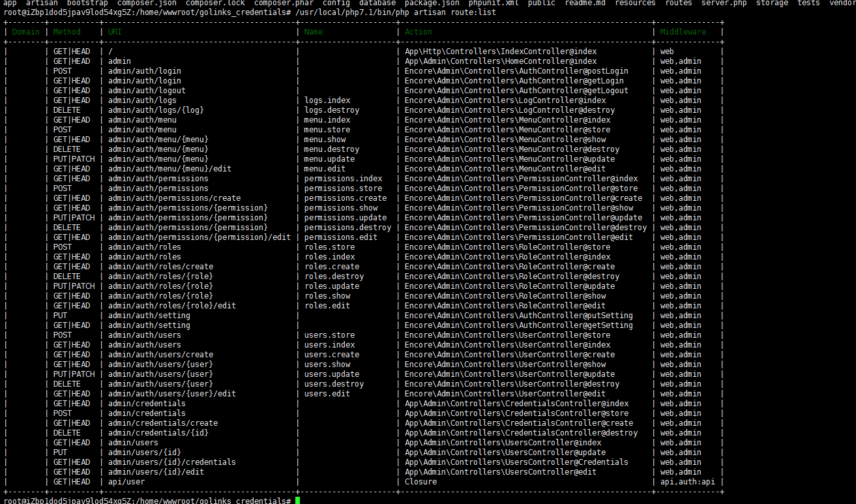
Task: Click the storage directory name
Action: [772, 3]
